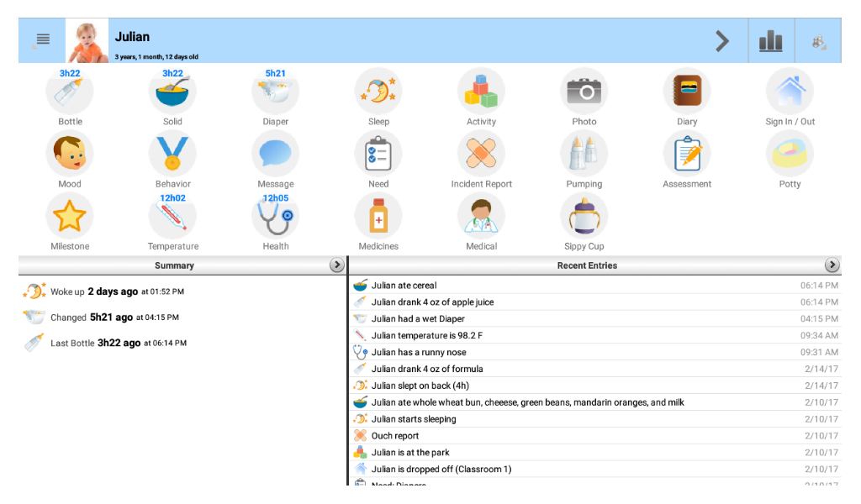Click the 5h21 timer above Diaper

(275, 73)
